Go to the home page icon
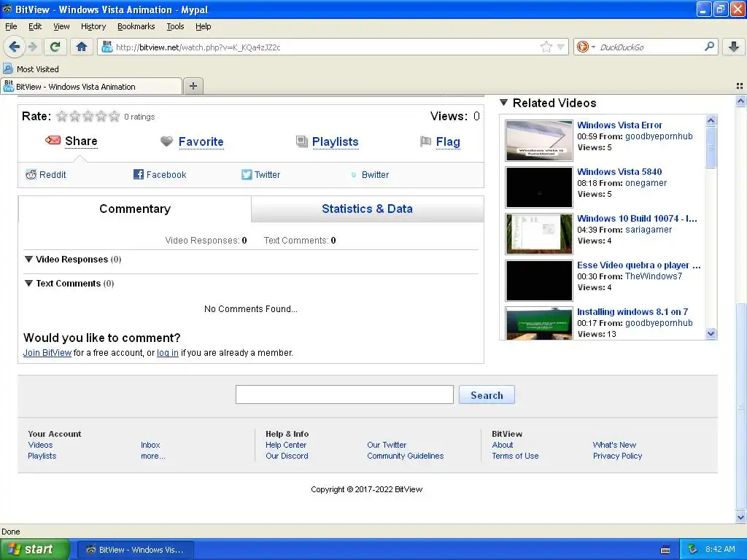This screenshot has width=747, height=560. click(82, 47)
